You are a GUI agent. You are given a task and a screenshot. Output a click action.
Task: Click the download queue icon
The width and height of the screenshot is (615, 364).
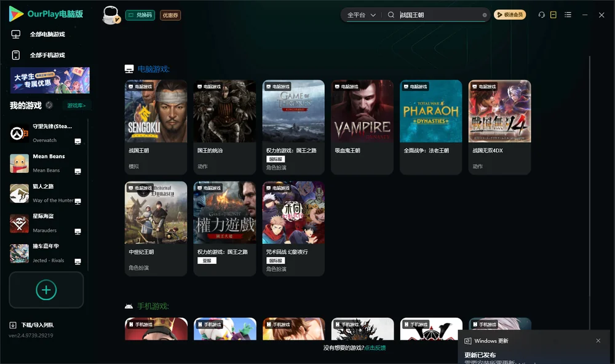[13, 325]
